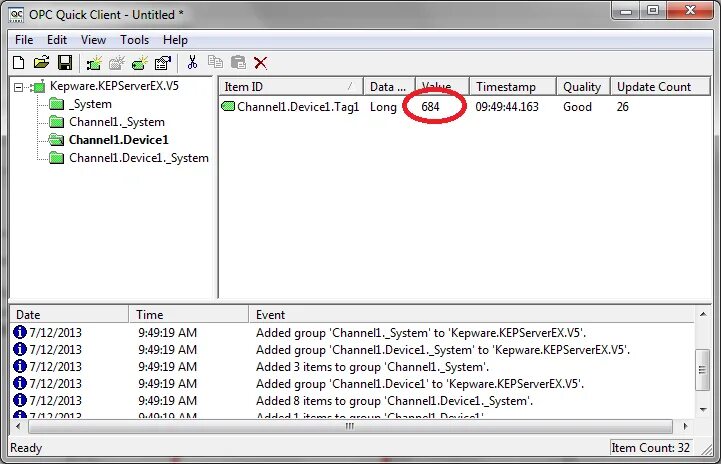Select the Channel1.Device1._System group label
This screenshot has width=721, height=464.
click(139, 158)
